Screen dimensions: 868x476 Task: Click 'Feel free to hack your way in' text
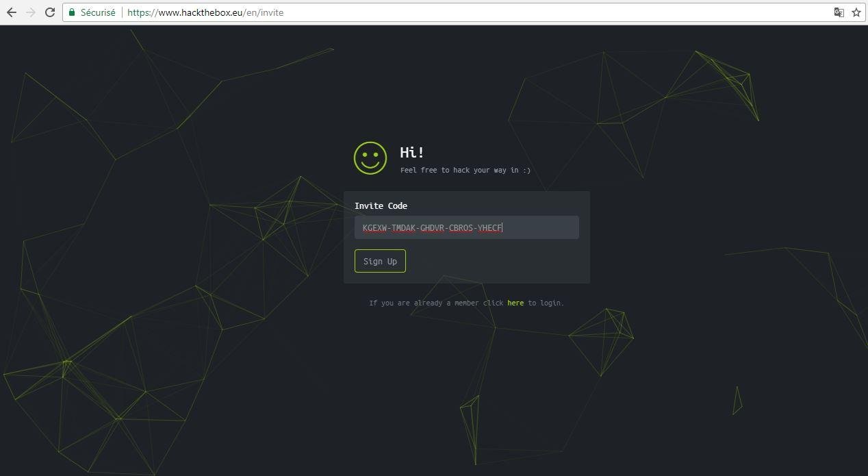pyautogui.click(x=465, y=170)
